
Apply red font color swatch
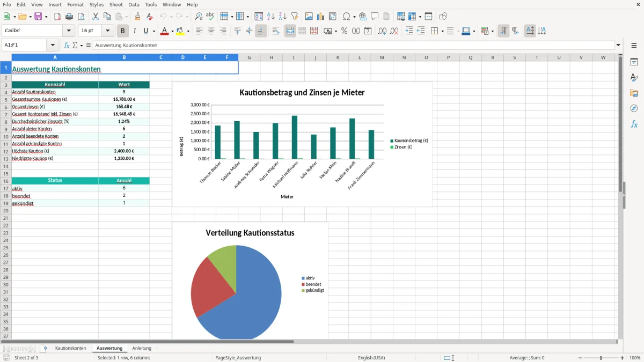[164, 31]
